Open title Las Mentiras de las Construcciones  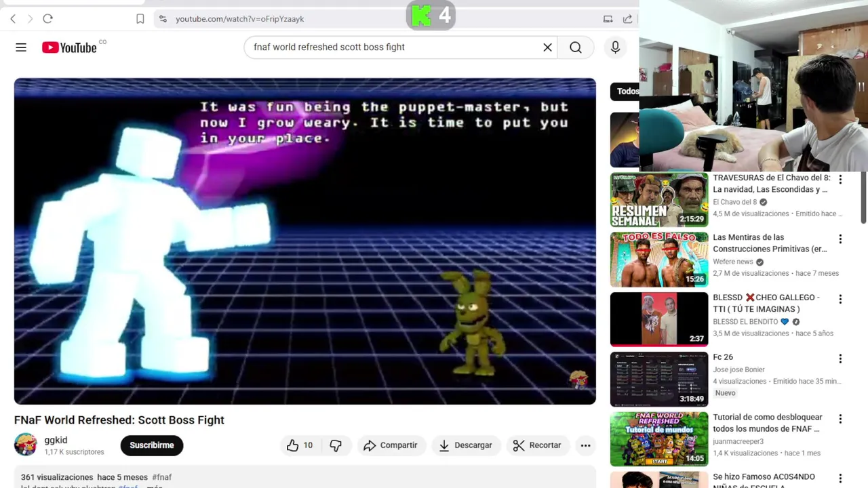point(770,243)
